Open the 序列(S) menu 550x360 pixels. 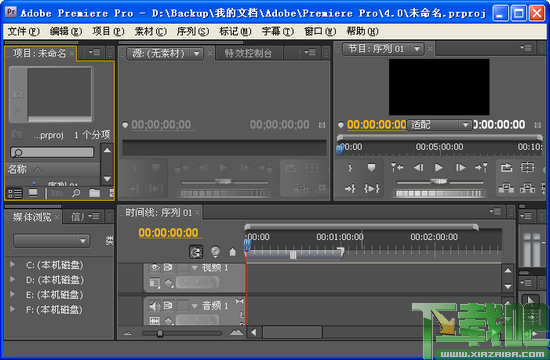(193, 32)
